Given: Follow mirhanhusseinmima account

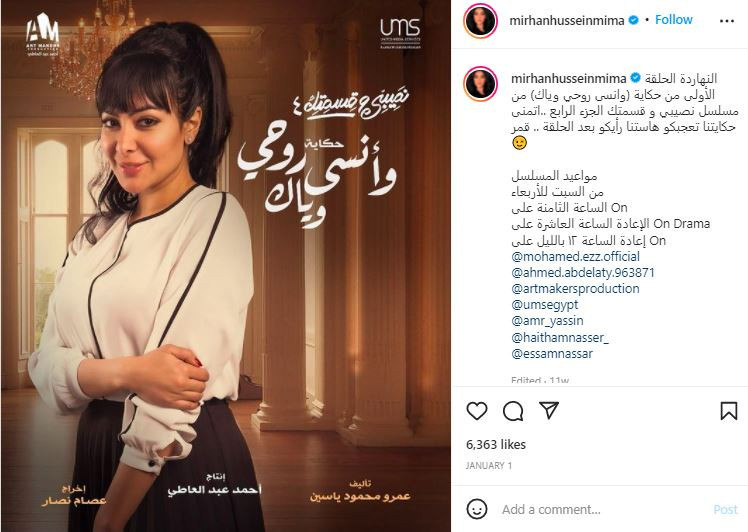Looking at the screenshot, I should [x=674, y=20].
